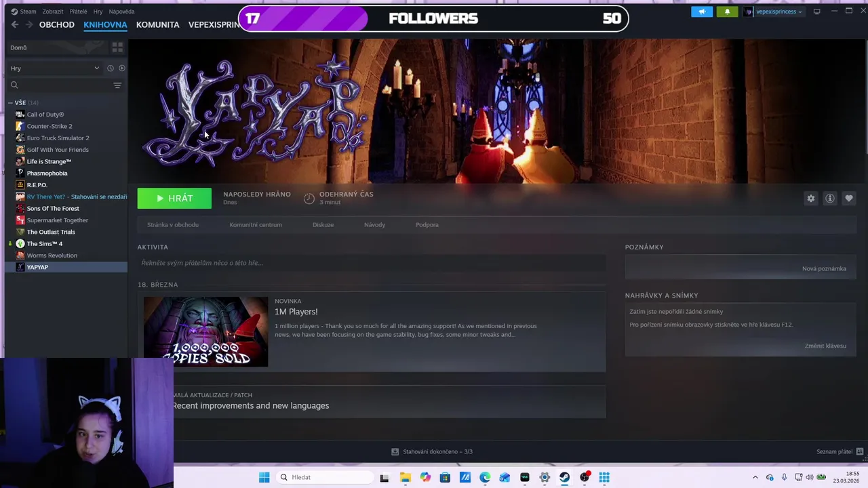868x488 pixels.
Task: Open the Návody link
Action: tap(374, 225)
